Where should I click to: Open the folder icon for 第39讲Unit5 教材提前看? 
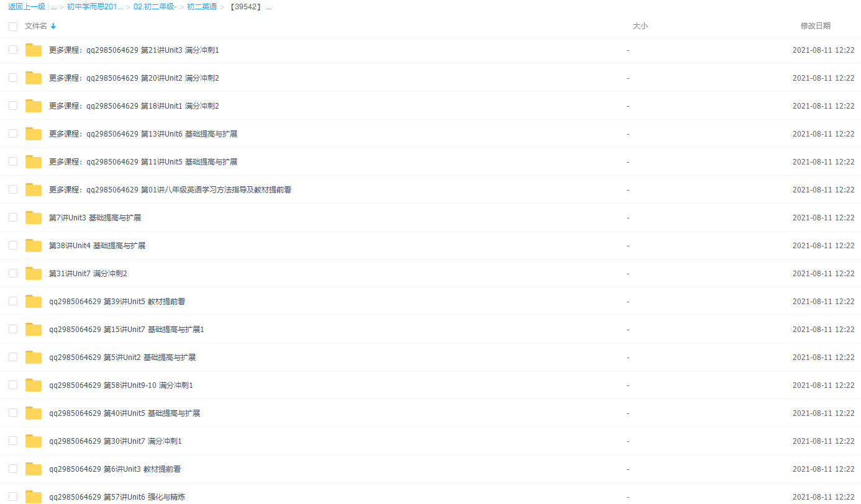click(x=33, y=301)
